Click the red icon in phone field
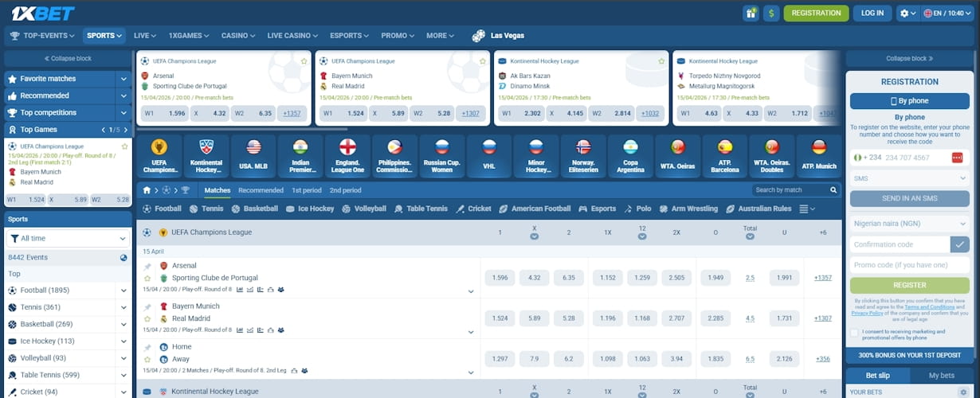 (x=957, y=158)
